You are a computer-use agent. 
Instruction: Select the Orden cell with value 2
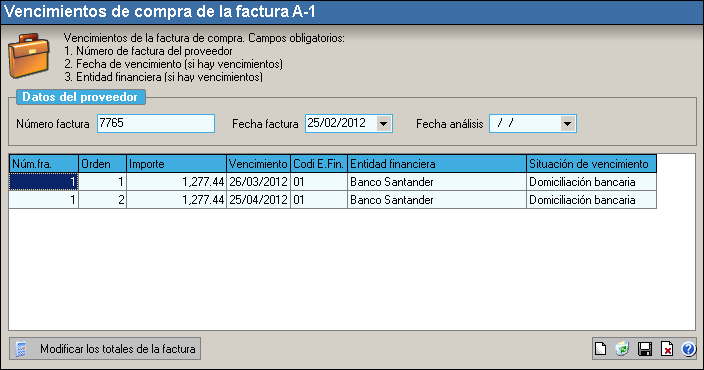click(103, 200)
